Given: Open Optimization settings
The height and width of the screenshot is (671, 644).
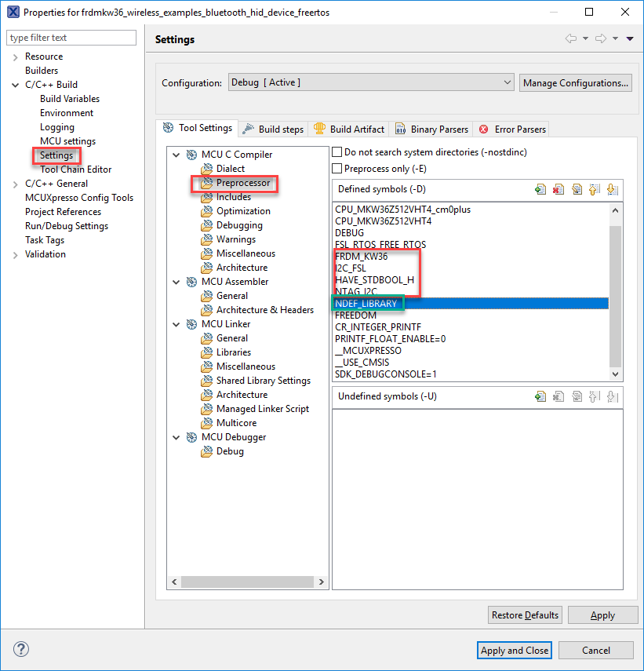Looking at the screenshot, I should [243, 211].
